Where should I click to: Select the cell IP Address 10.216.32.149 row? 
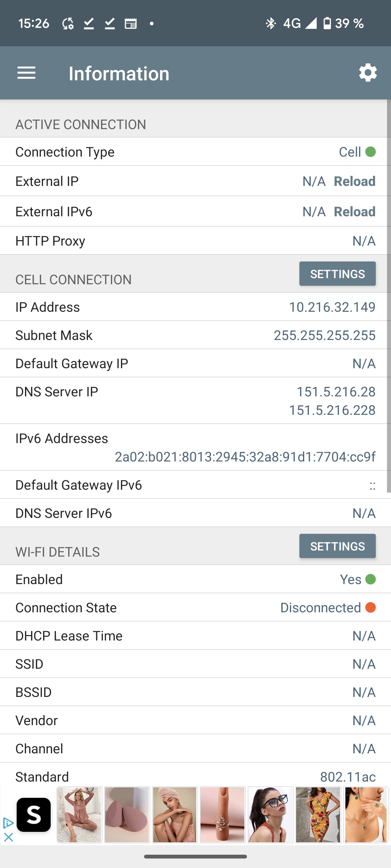click(195, 307)
